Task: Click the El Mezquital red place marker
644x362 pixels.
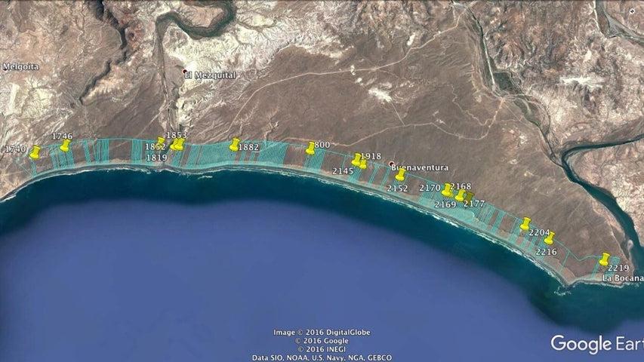Action: 186,72
